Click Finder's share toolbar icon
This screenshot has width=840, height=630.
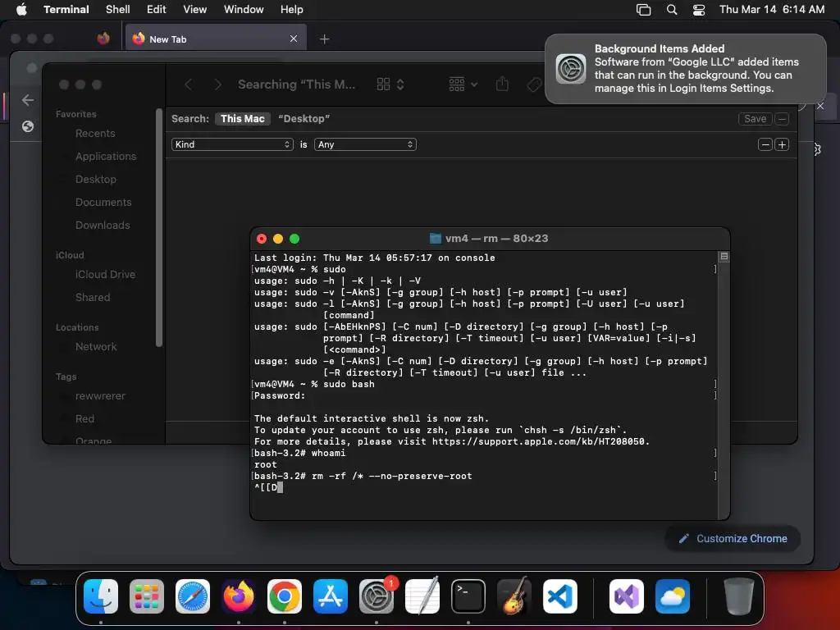(x=502, y=84)
